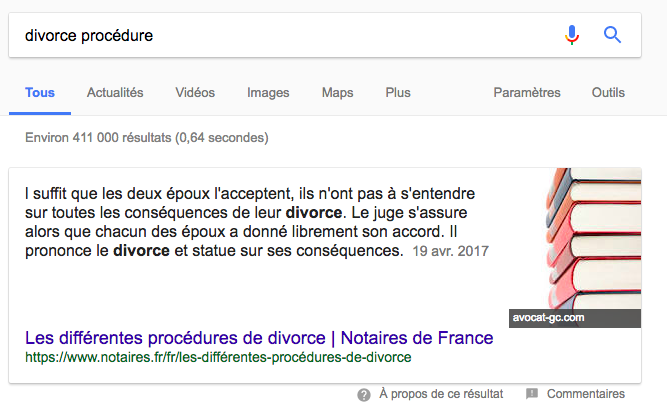Show the Outils search tools

tap(608, 93)
